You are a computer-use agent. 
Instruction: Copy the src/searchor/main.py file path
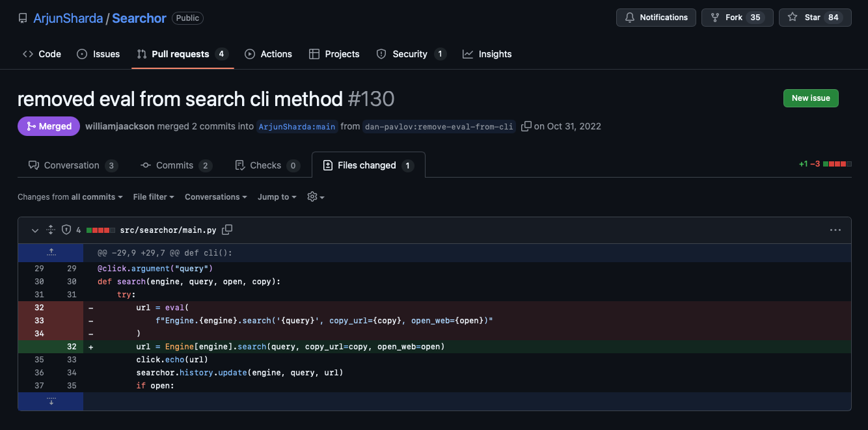[x=227, y=230]
